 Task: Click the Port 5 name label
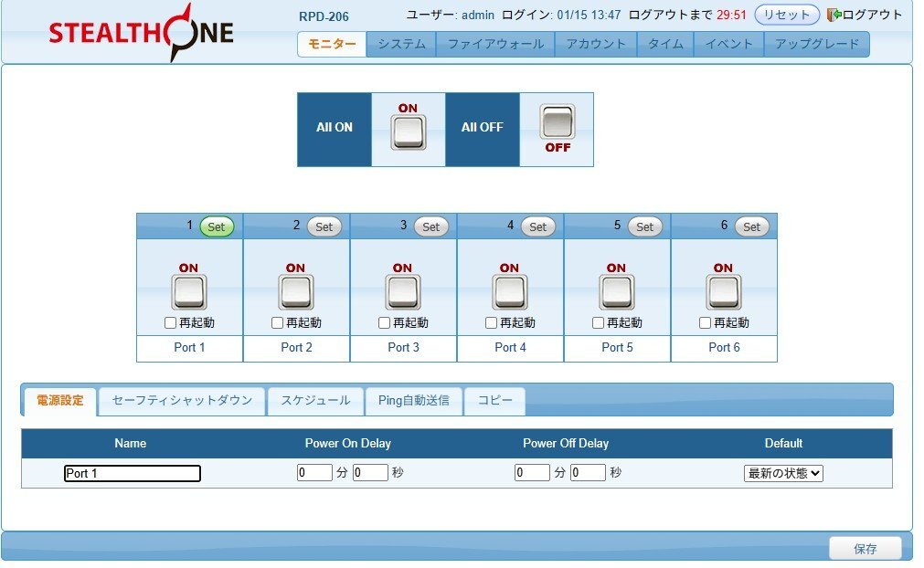pyautogui.click(x=618, y=347)
